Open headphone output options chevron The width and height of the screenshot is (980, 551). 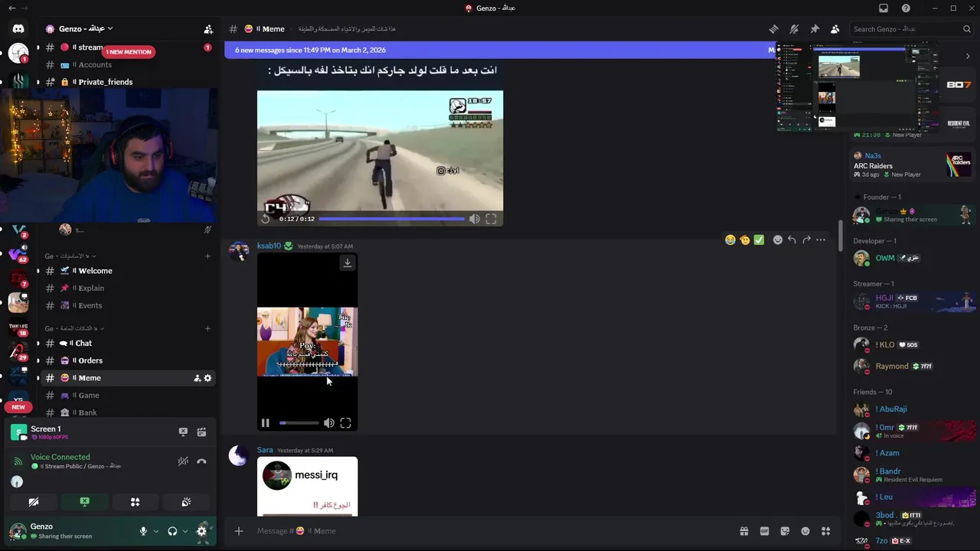point(185,531)
